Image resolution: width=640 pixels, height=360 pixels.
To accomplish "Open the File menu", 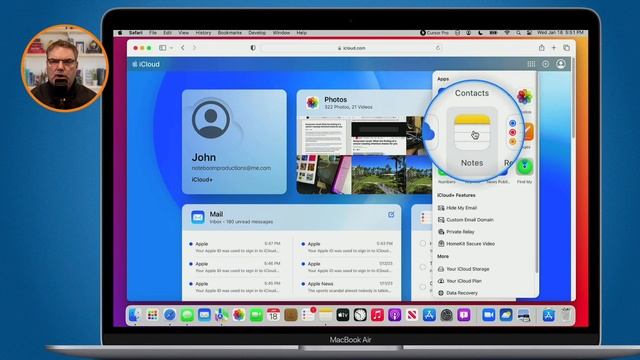I will click(153, 33).
